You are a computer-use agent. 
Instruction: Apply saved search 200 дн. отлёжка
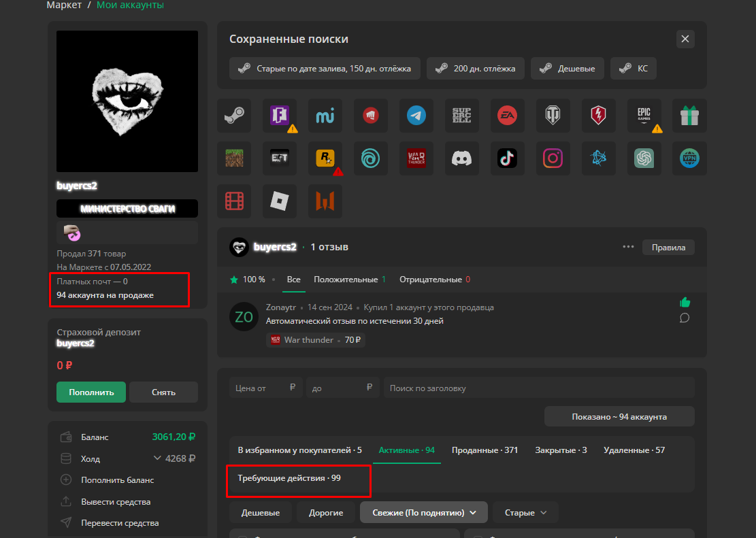pyautogui.click(x=476, y=69)
